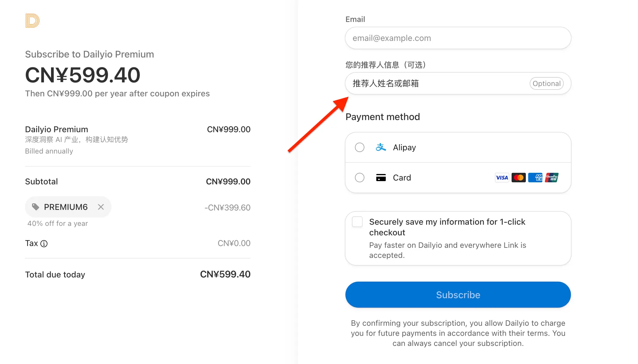Remove the PREMIUM6 coupon with the X
Screen dimensions: 638x364
click(x=101, y=207)
